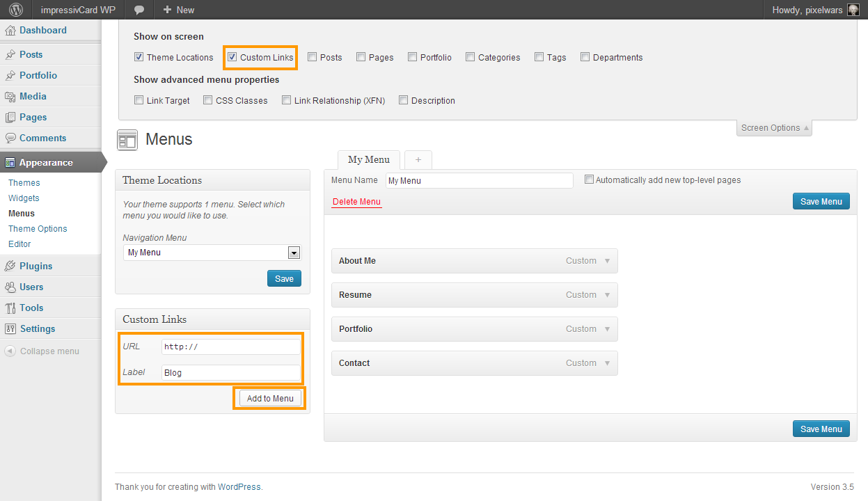Open Theme Options in Appearance submenu
Viewport: 868px width, 501px height.
click(x=38, y=229)
